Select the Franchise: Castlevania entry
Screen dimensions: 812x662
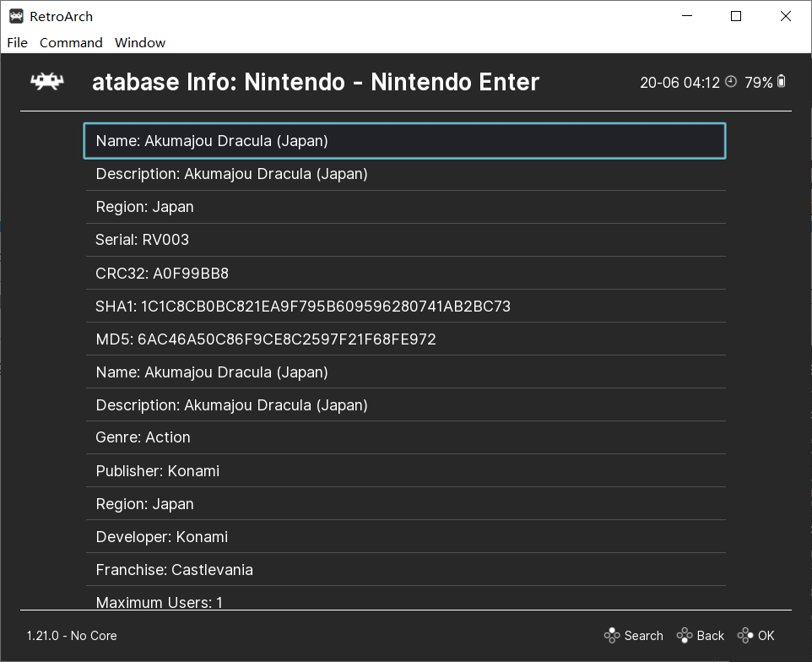pos(405,570)
